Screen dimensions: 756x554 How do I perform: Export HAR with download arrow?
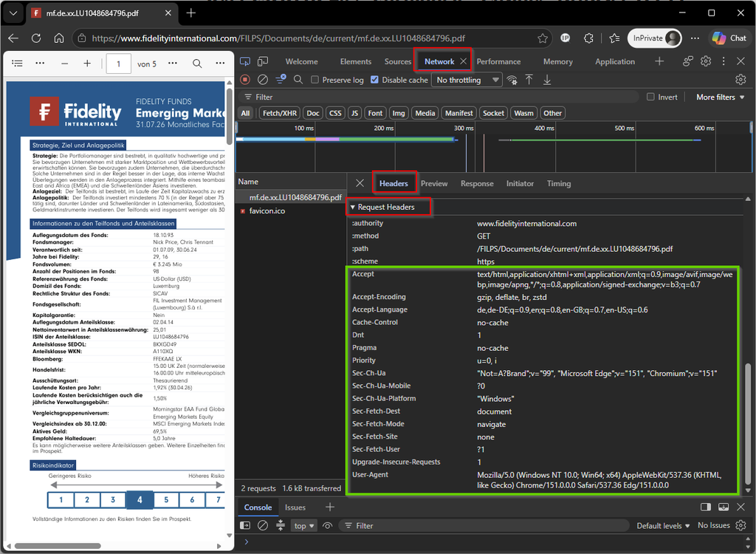(x=547, y=80)
